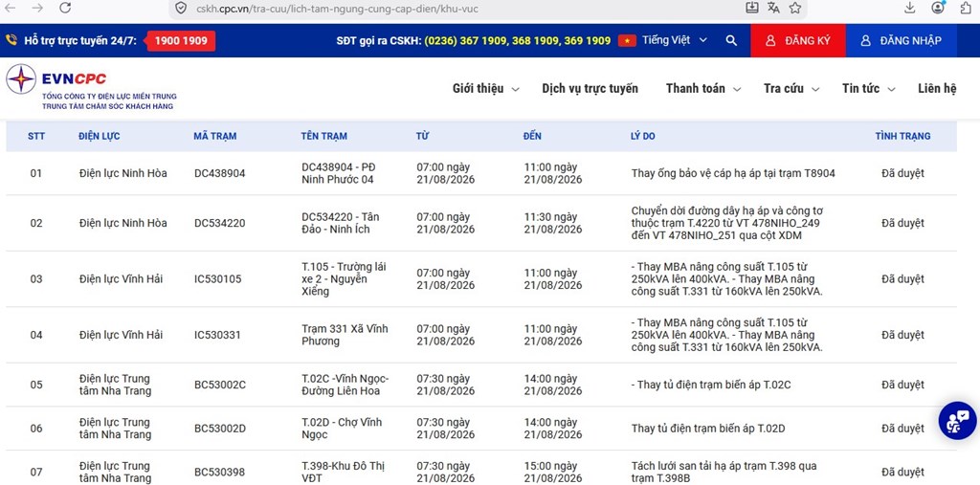The width and height of the screenshot is (980, 485).
Task: Click Điện lực Vĩnh Hải in row 03
Action: pyautogui.click(x=121, y=279)
